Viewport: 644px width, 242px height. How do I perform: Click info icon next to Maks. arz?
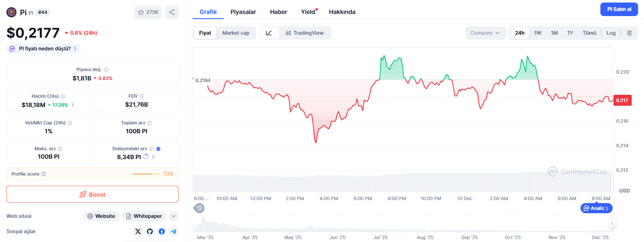click(x=60, y=149)
